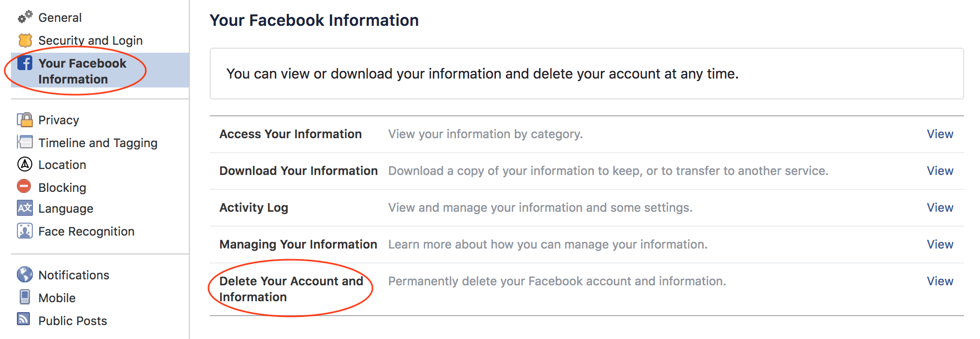
Task: Click the General settings gear icon
Action: pyautogui.click(x=24, y=17)
